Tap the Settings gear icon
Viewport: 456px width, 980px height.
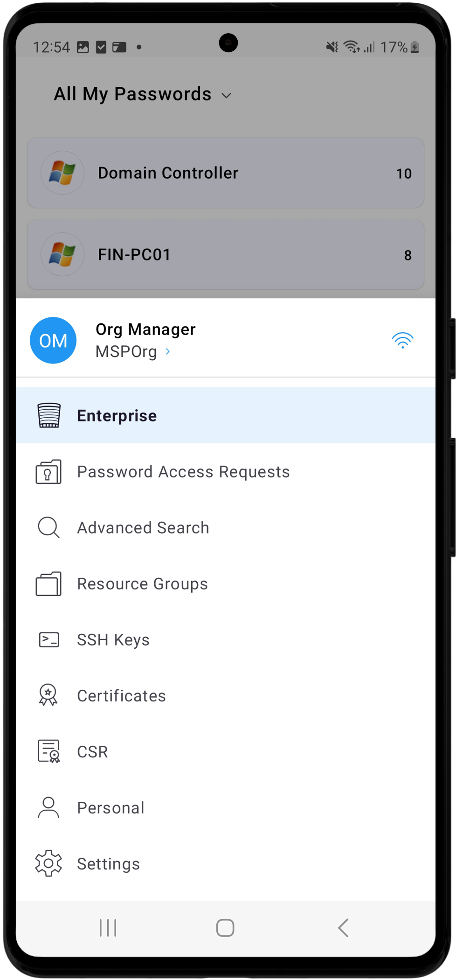pos(48,863)
